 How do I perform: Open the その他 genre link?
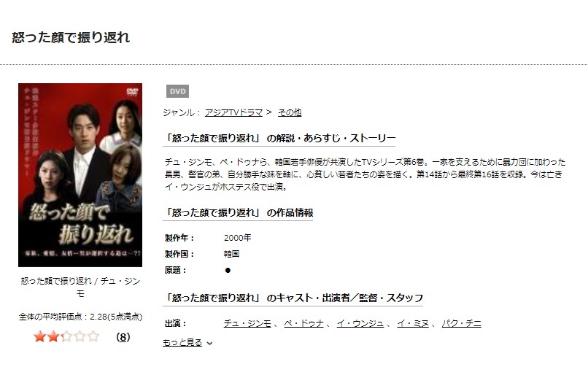click(x=290, y=112)
